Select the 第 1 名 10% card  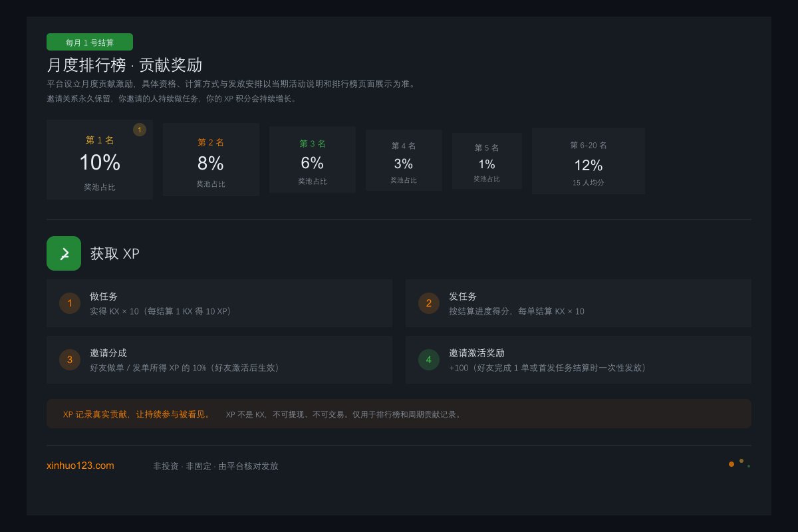[x=100, y=160]
